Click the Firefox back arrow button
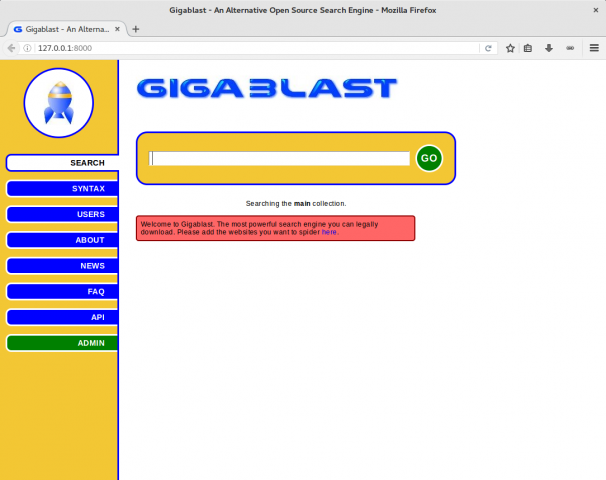Screen dimensions: 606x480 tap(11, 48)
